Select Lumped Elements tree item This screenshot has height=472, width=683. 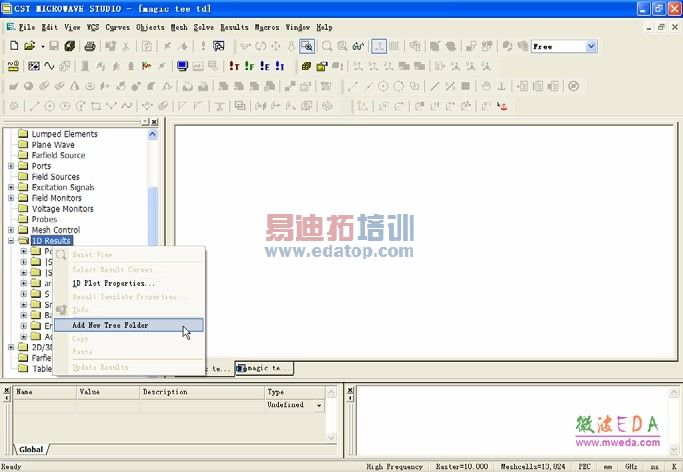[x=64, y=134]
